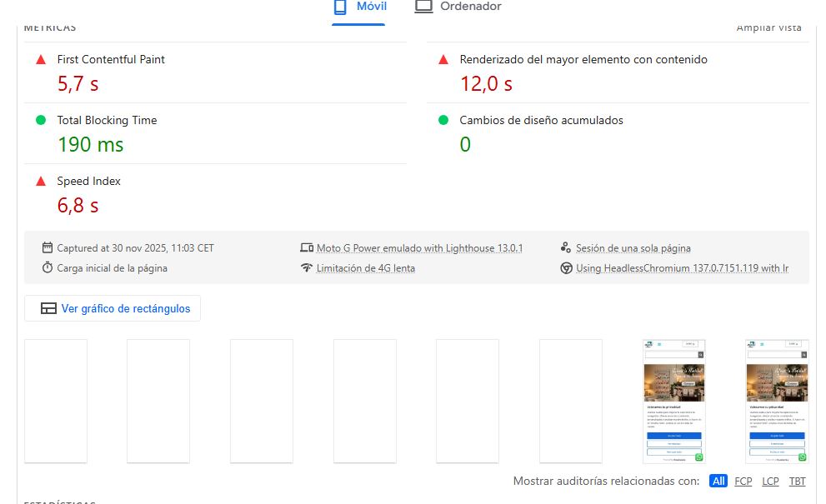Expand metrics with Ampliar vista

[x=768, y=28]
